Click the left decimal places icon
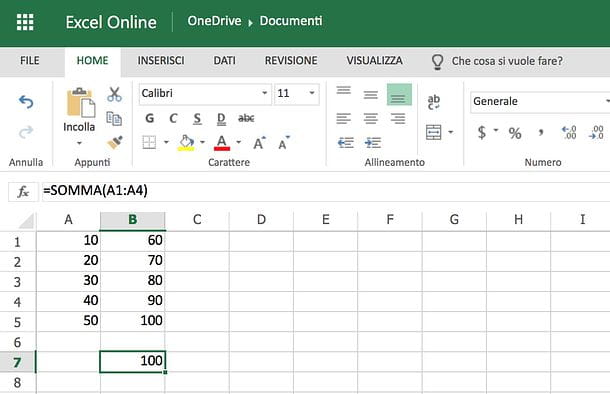 coord(569,132)
